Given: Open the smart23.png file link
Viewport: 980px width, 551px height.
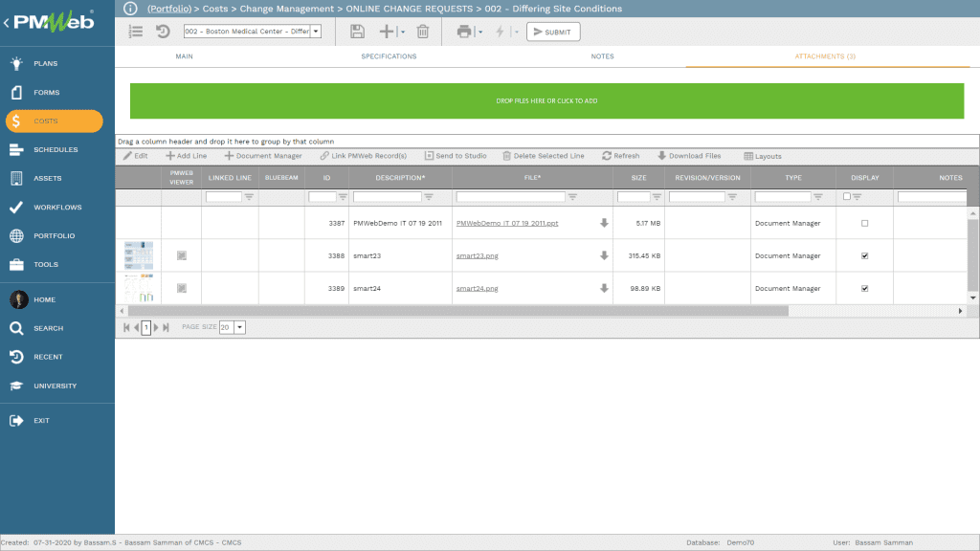Looking at the screenshot, I should (x=477, y=256).
